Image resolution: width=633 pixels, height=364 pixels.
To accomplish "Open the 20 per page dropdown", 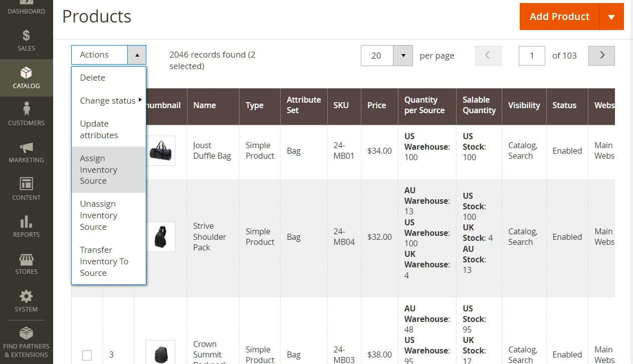I will 402,56.
